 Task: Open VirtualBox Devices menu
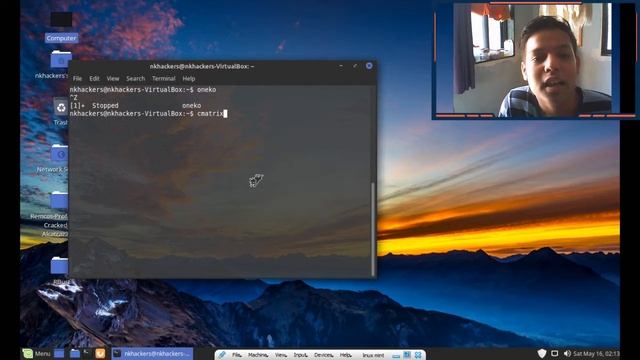coord(324,355)
